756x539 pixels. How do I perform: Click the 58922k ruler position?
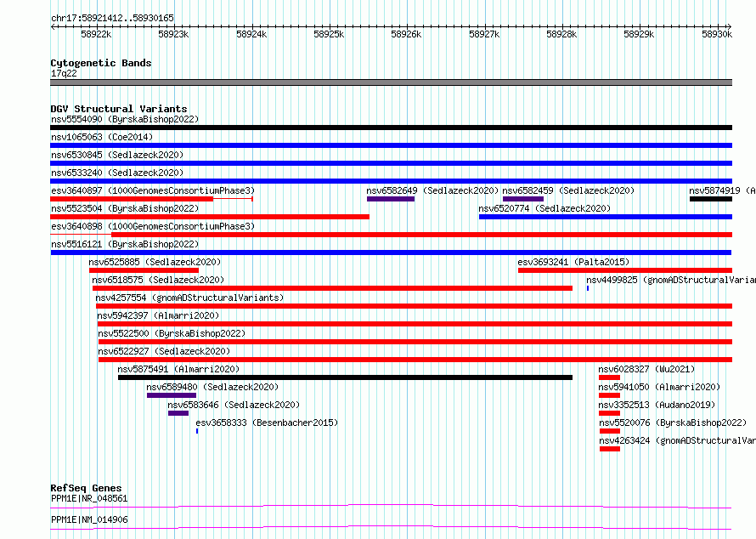pyautogui.click(x=96, y=34)
